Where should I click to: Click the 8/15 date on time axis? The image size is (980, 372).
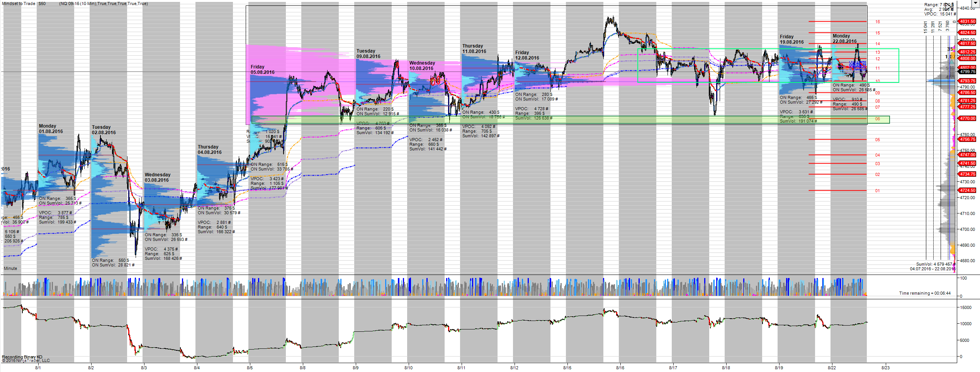pyautogui.click(x=567, y=368)
